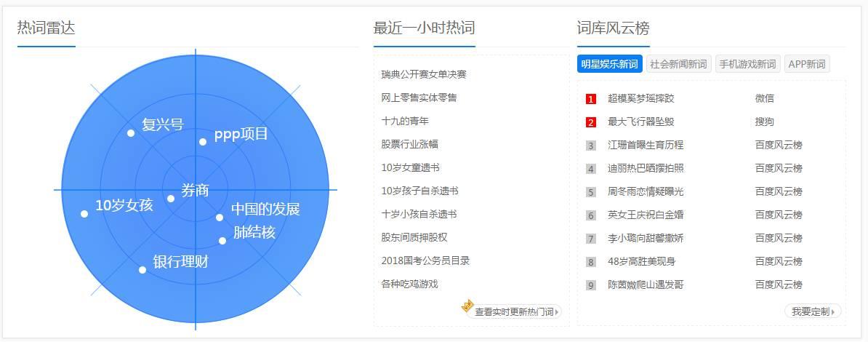Open ranking entry 江珊首曝生育历程

pos(646,146)
